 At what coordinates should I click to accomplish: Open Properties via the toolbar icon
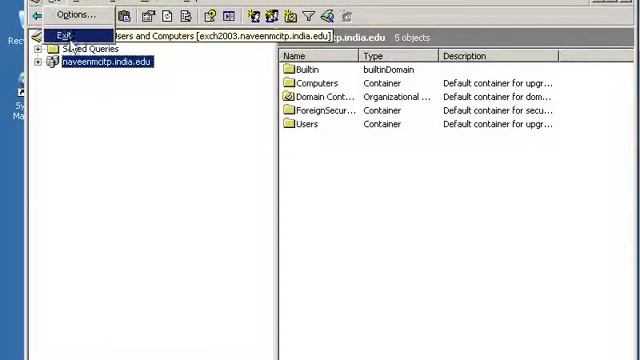tap(148, 16)
